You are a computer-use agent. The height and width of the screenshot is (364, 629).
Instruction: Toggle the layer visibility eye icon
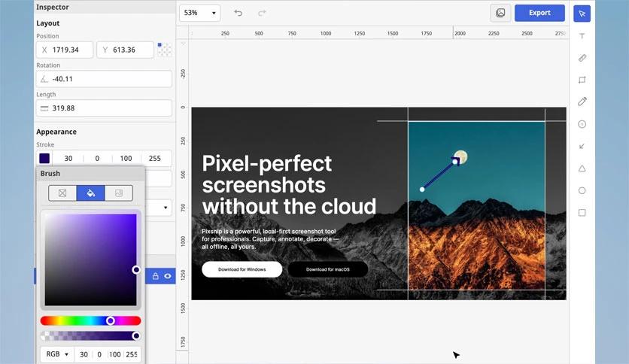168,276
